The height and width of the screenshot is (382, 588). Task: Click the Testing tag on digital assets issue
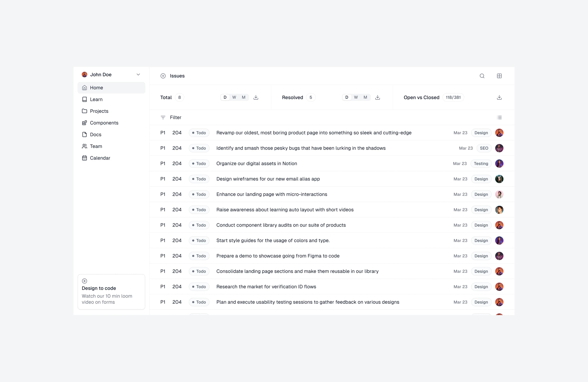tap(481, 164)
